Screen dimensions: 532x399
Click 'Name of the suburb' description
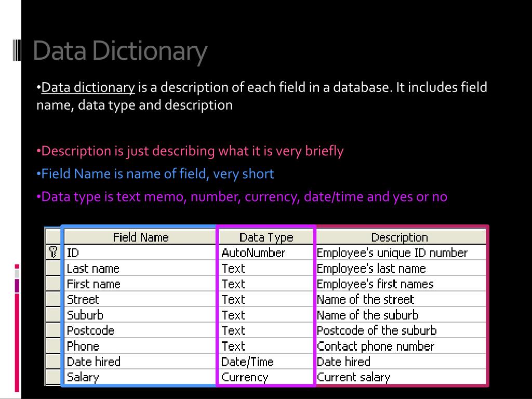(401, 315)
